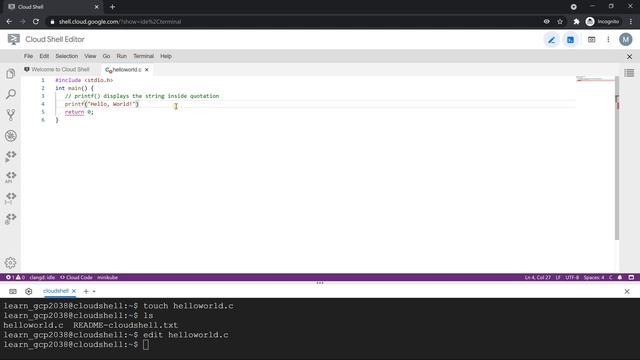Click the return 0 code line
The height and width of the screenshot is (360, 640).
(79, 112)
